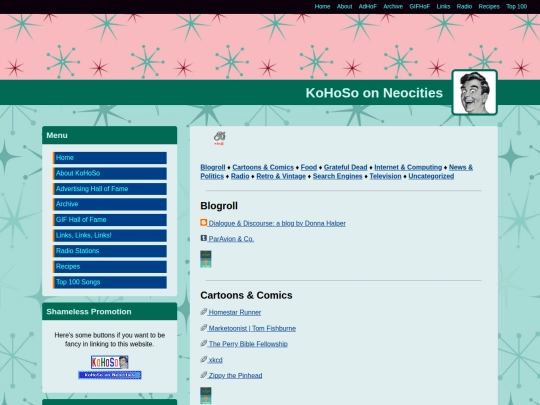Image resolution: width=540 pixels, height=405 pixels.
Task: Click the retro man avatar in header
Action: tap(475, 92)
